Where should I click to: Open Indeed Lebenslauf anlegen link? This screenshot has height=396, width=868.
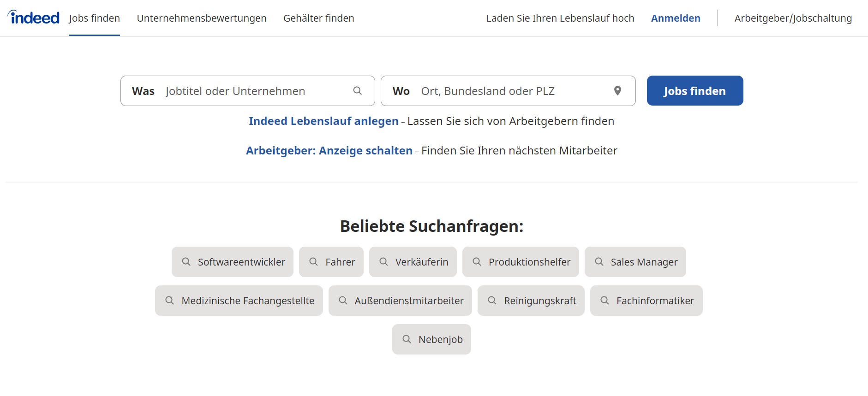tap(323, 121)
